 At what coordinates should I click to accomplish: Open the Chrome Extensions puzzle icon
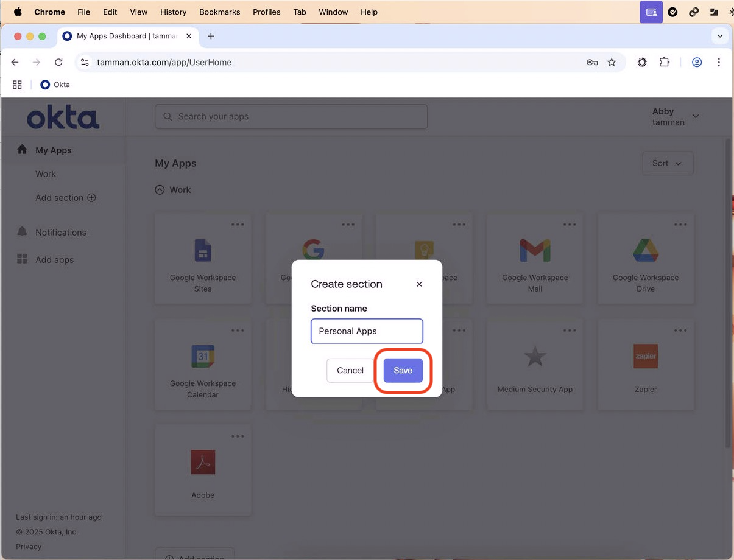tap(665, 62)
